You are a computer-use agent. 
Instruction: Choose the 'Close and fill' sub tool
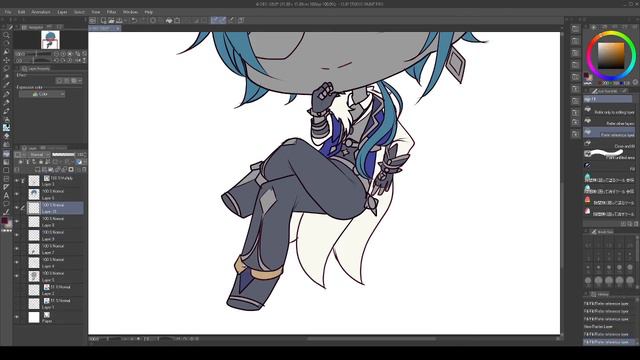pyautogui.click(x=609, y=144)
